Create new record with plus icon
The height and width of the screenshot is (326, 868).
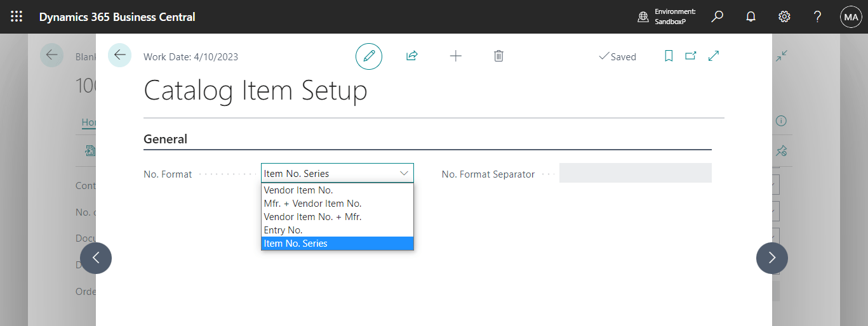[456, 56]
